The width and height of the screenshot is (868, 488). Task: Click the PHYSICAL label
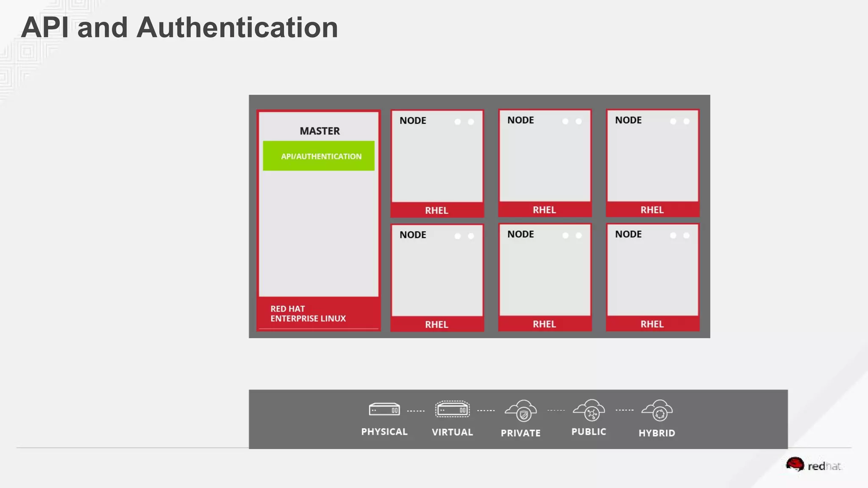[384, 432]
